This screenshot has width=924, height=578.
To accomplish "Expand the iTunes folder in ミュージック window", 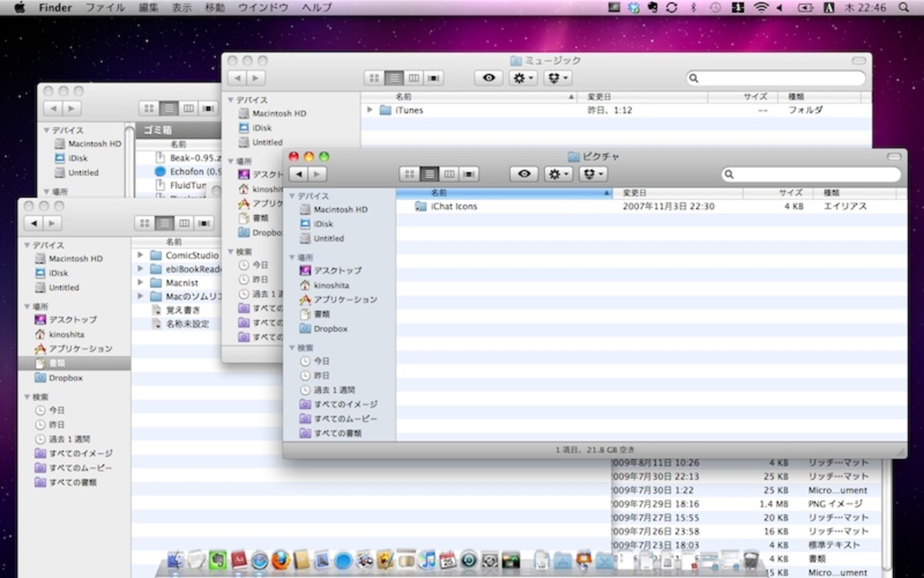I will pos(370,110).
